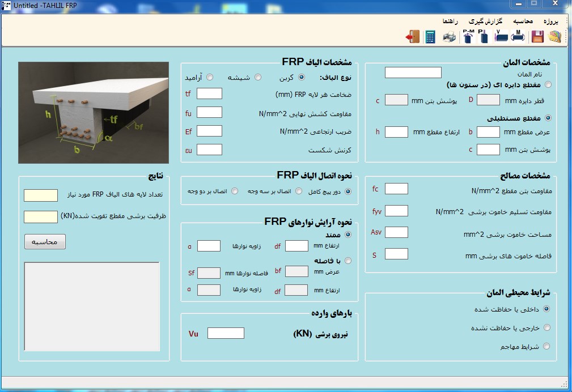This screenshot has width=572, height=392.
Task: Click the exit door icon in toolbar
Action: click(x=412, y=37)
